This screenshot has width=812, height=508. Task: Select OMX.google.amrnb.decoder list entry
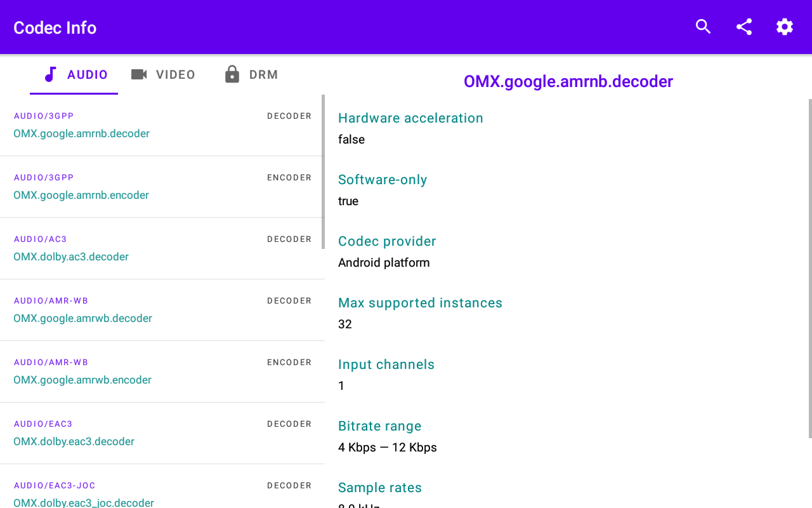tap(81, 133)
